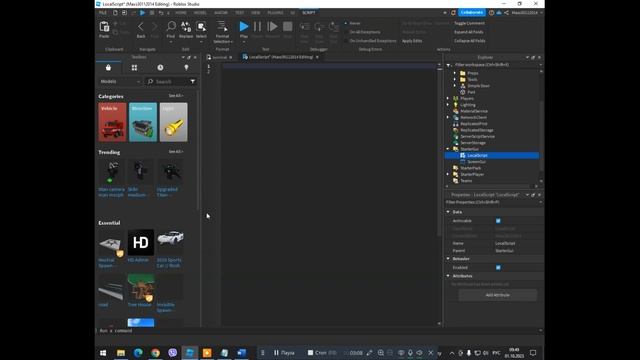Click Expand All Folds action
This screenshot has width=640, height=360.
[x=469, y=32]
